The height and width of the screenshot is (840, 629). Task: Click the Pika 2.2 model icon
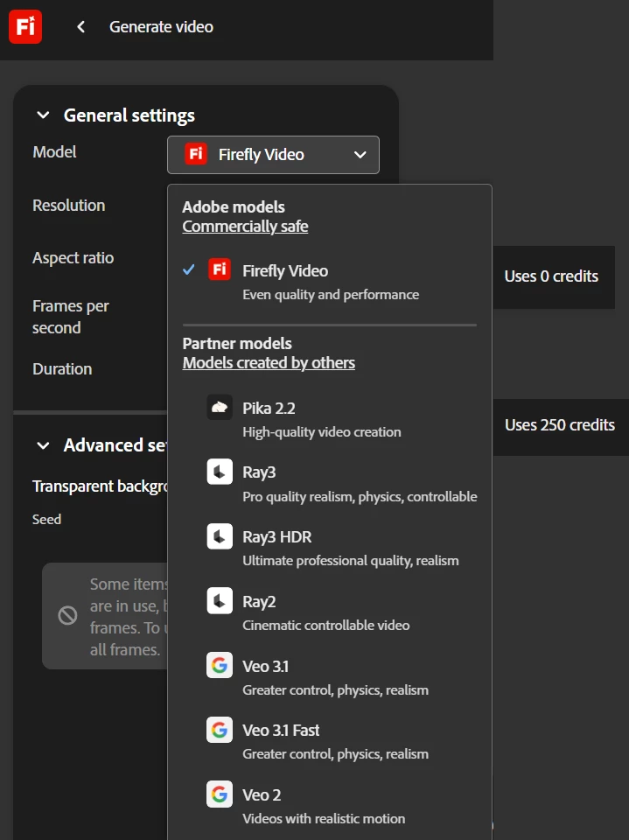220,408
